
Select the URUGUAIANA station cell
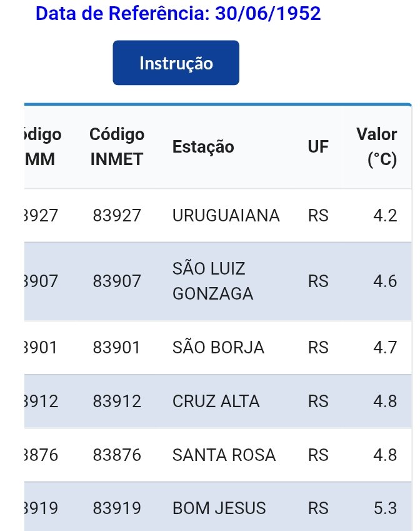(x=226, y=216)
